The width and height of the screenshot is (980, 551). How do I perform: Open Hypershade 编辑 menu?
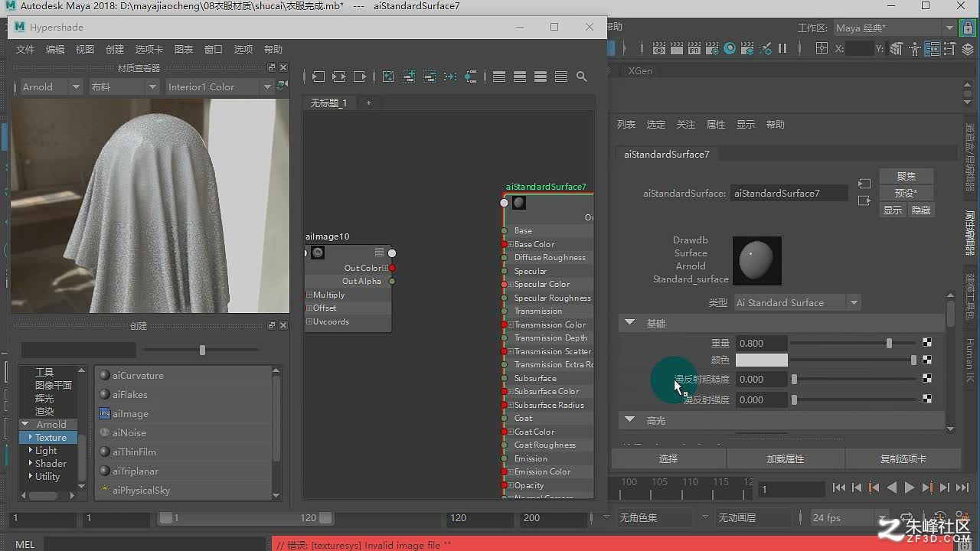pos(55,49)
